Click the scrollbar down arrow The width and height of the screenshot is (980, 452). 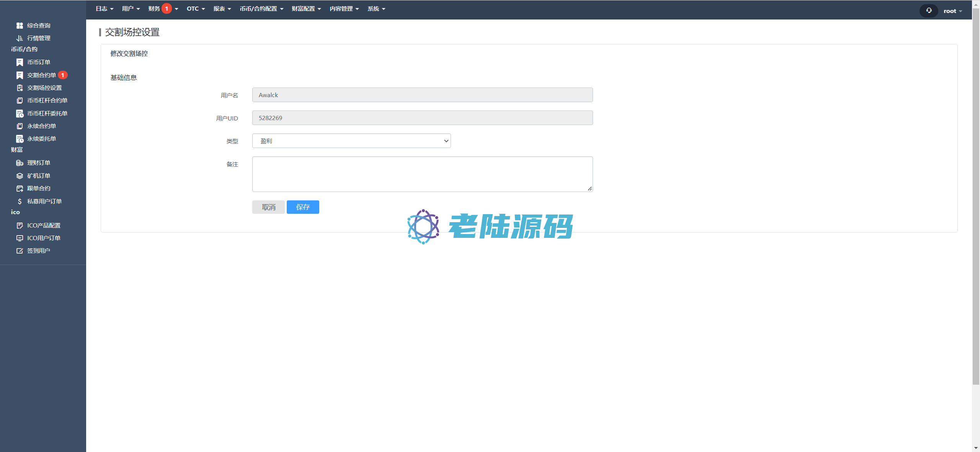pos(976,448)
